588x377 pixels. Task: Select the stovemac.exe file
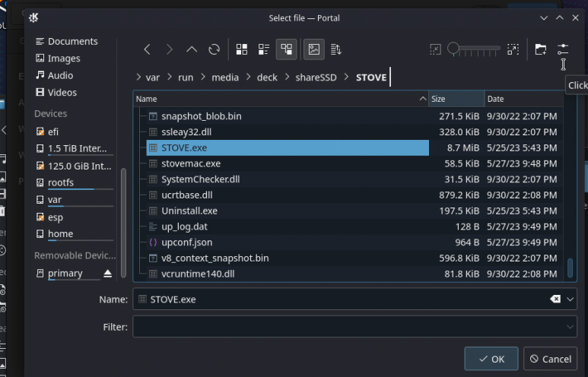[x=191, y=163]
